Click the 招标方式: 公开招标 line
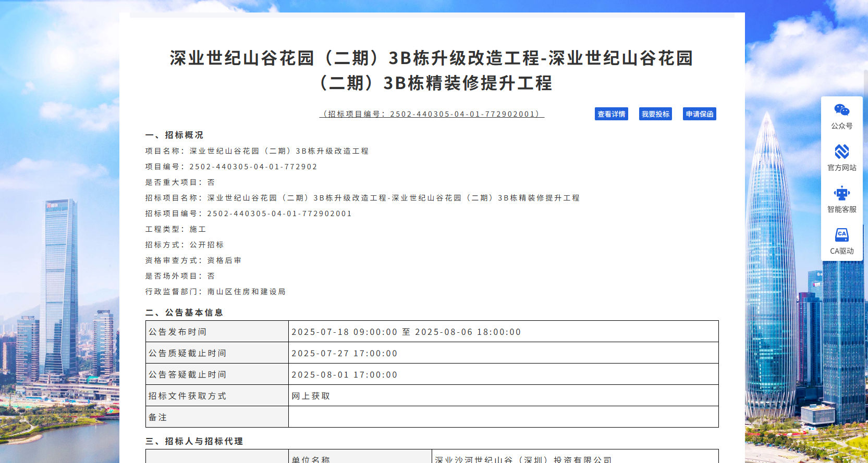Image resolution: width=868 pixels, height=463 pixels. point(185,245)
